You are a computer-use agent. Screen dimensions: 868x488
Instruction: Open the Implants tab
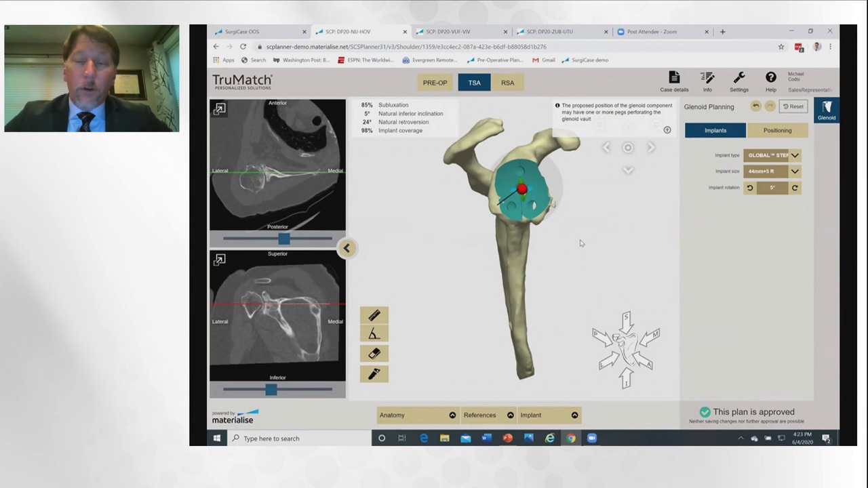(715, 130)
